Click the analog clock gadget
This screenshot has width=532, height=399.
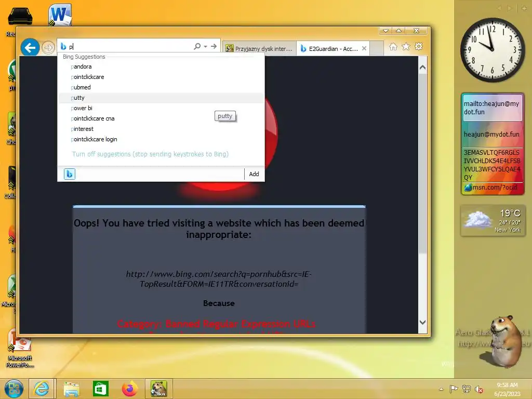click(493, 50)
